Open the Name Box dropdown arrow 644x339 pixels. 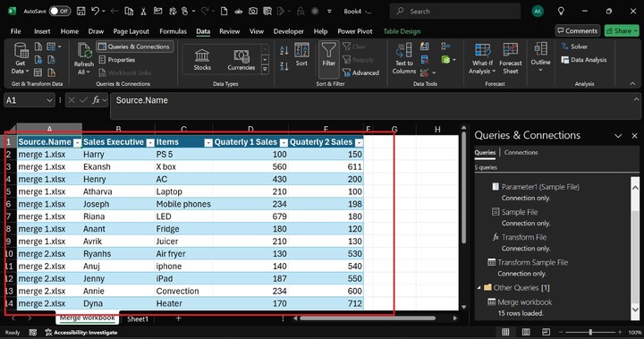tap(49, 100)
